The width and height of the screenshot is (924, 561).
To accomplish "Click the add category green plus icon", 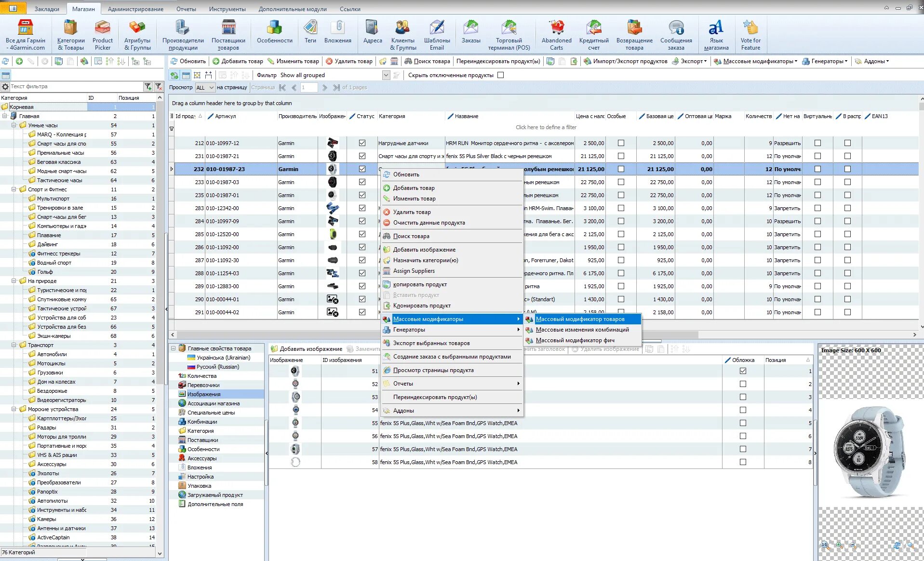I will (x=19, y=61).
